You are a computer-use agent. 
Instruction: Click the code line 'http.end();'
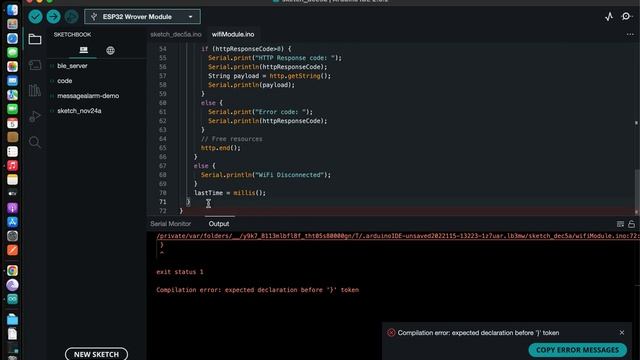click(221, 148)
